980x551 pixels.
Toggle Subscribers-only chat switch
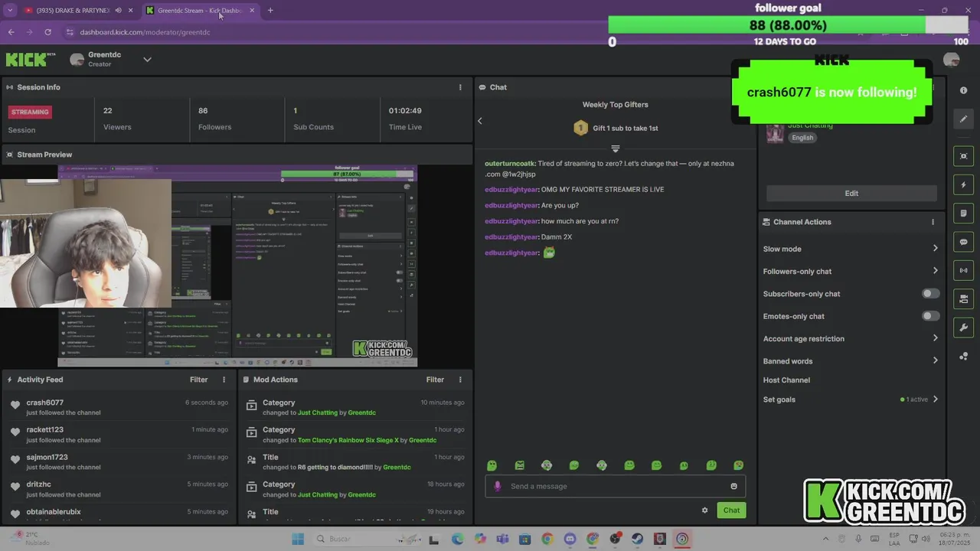[930, 294]
